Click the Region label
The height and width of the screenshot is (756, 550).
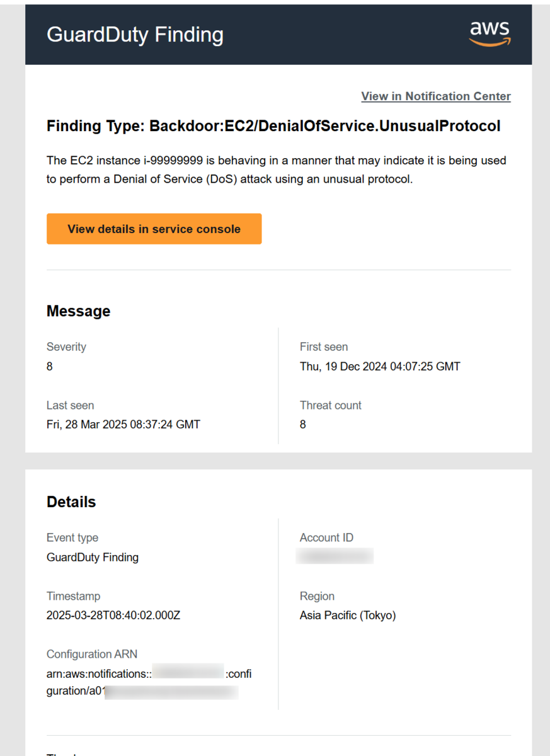317,596
